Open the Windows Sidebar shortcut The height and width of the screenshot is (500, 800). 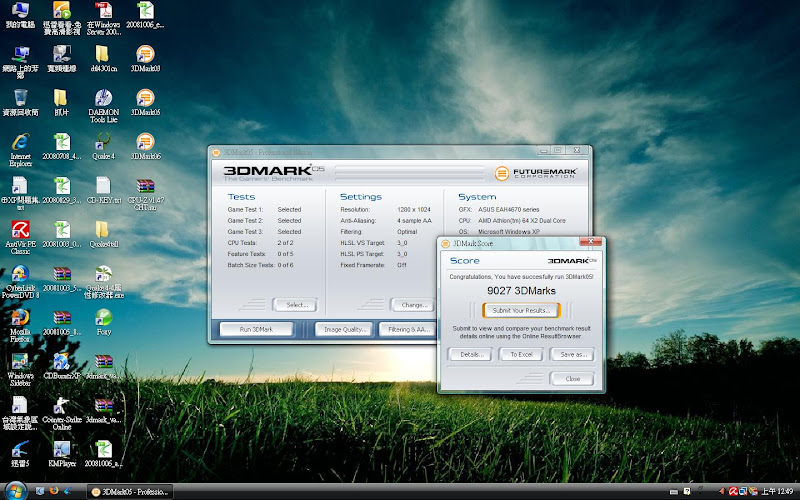(x=19, y=363)
